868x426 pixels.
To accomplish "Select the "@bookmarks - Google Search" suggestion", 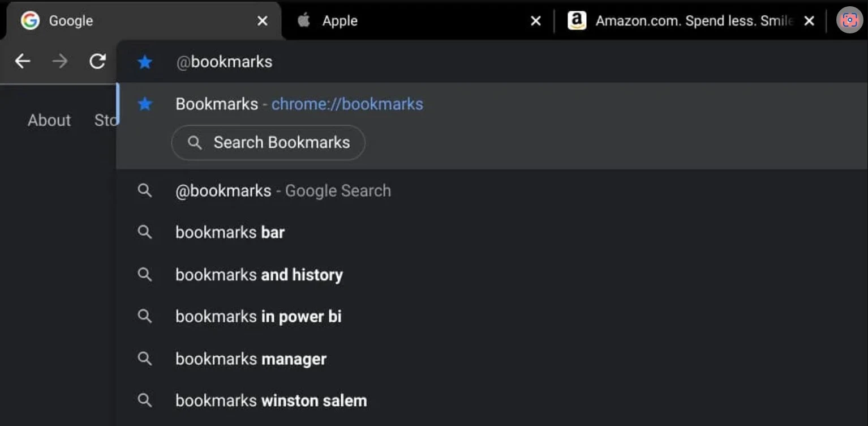I will tap(492, 191).
